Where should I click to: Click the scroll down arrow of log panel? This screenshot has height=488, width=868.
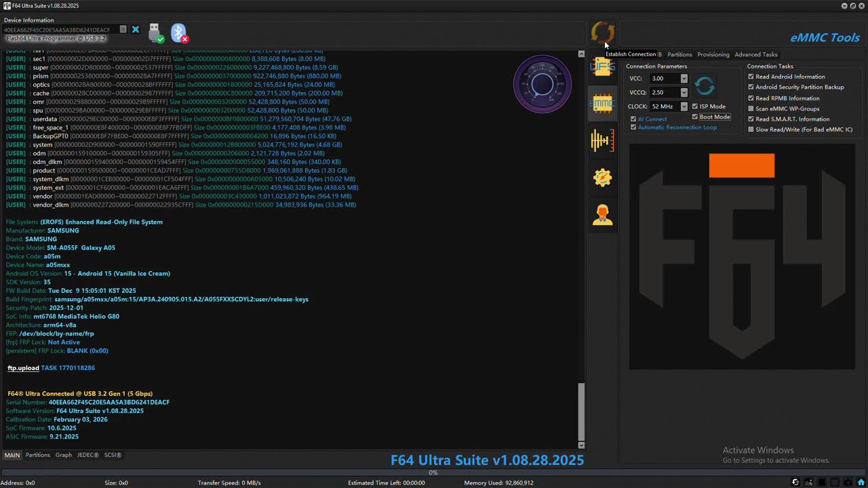pos(581,445)
